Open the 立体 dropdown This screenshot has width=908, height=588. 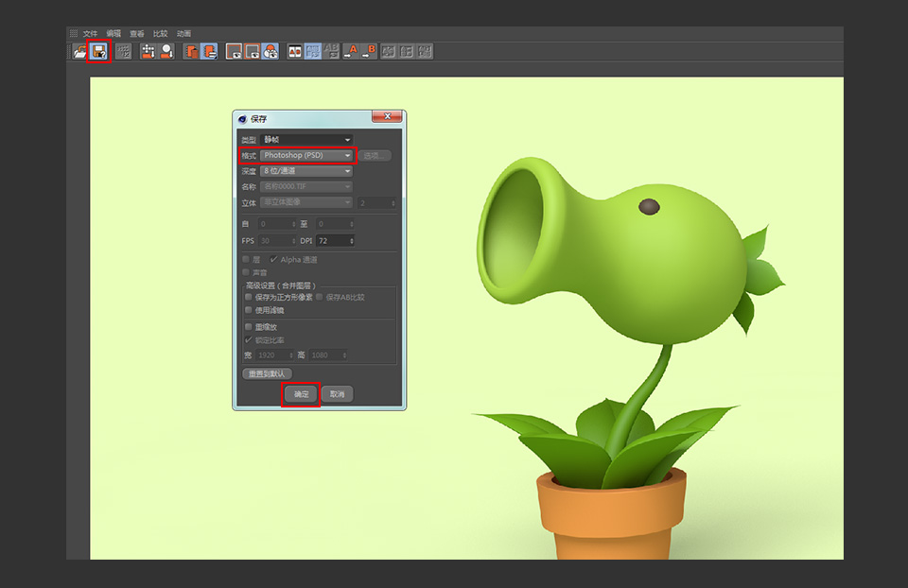[306, 202]
